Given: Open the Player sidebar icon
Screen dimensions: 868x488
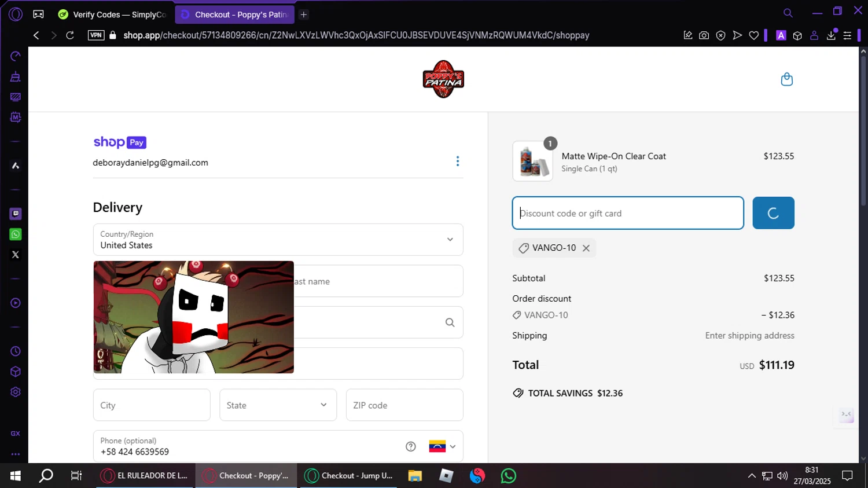Looking at the screenshot, I should tap(16, 303).
